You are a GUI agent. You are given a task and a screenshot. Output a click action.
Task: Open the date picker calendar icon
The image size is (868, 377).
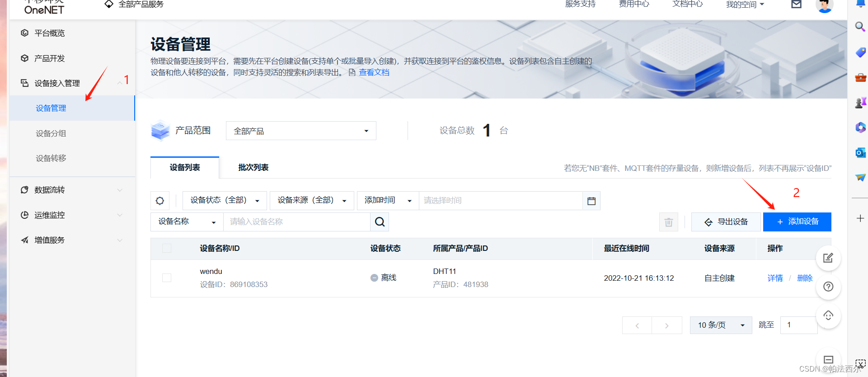click(591, 201)
